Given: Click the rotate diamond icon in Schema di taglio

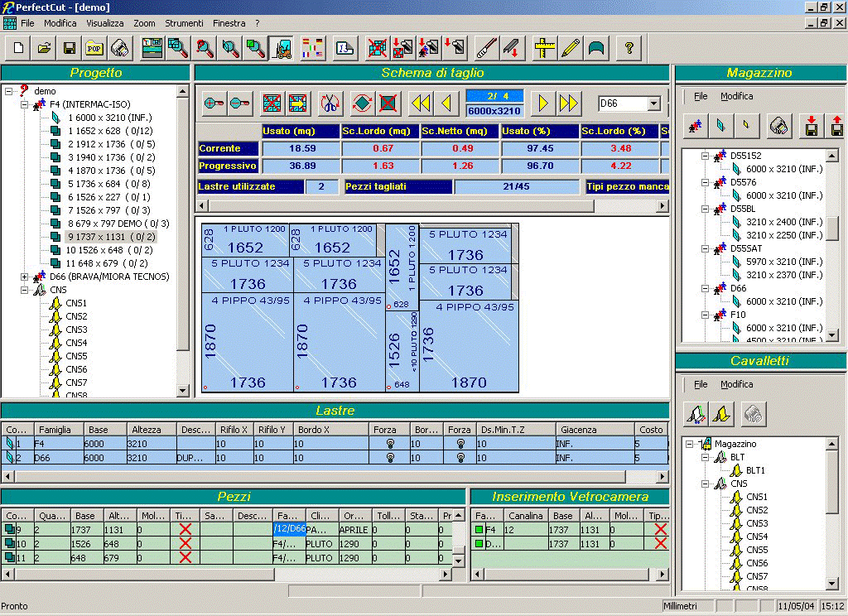Looking at the screenshot, I should [x=362, y=103].
